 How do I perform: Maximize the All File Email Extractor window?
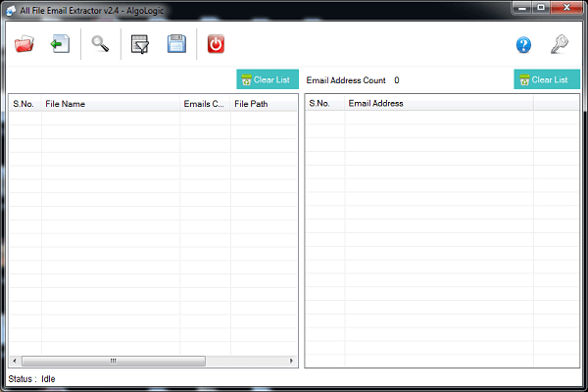541,8
